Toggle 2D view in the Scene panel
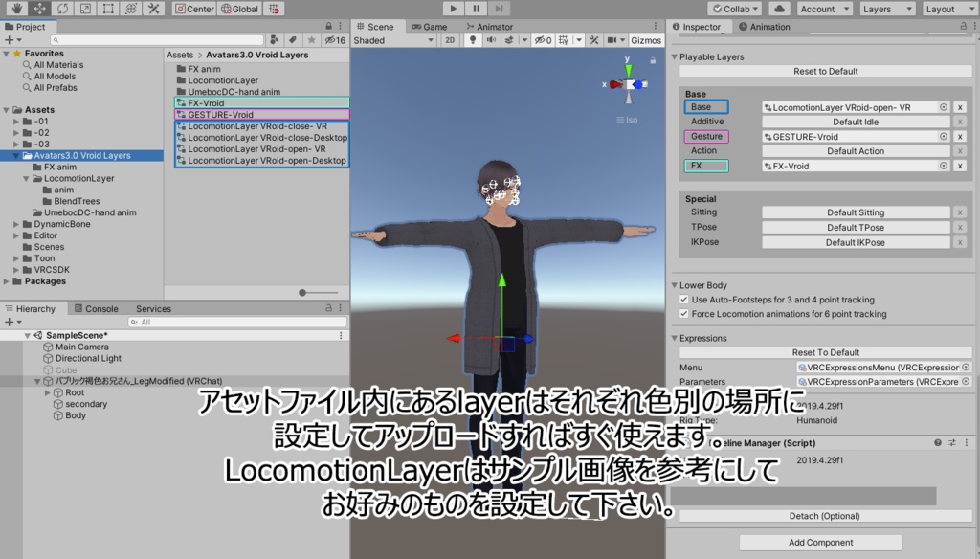The width and height of the screenshot is (980, 559). (451, 40)
